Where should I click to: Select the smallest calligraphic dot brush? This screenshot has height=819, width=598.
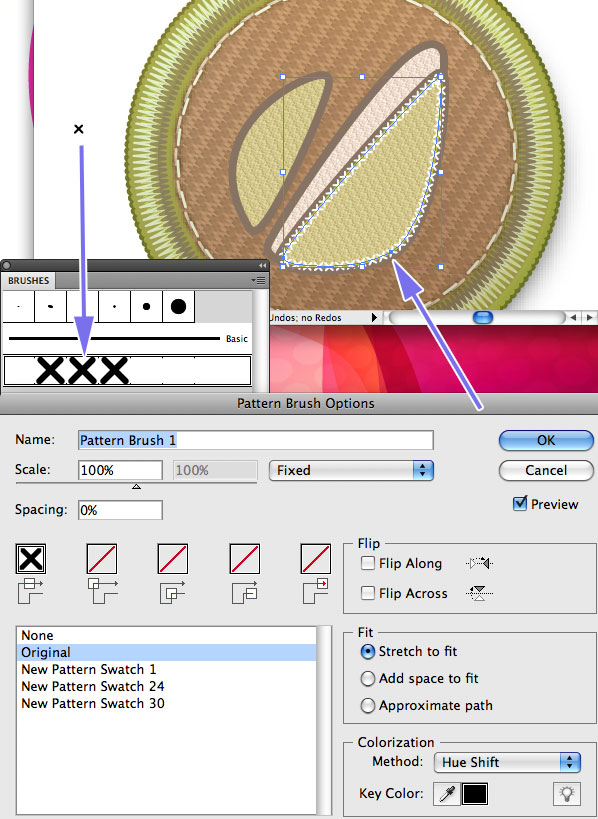pos(19,307)
